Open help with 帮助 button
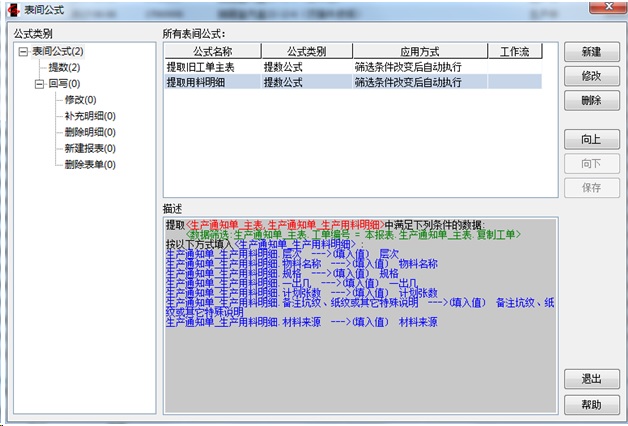 click(x=590, y=404)
